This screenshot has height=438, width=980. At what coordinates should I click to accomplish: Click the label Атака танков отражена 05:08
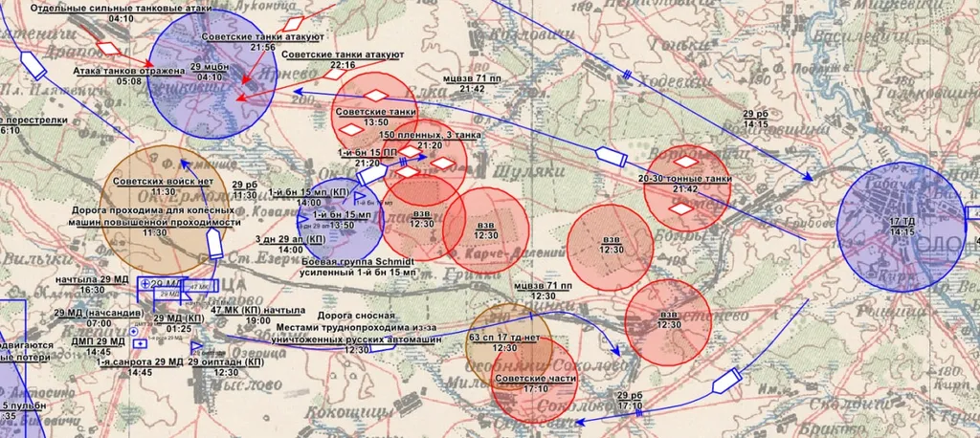(129, 76)
